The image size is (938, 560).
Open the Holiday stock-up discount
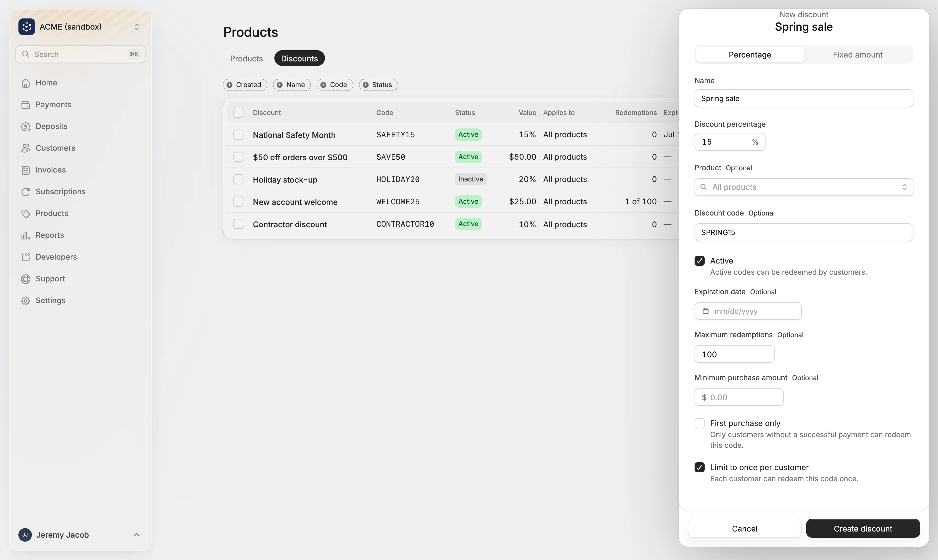tap(285, 180)
